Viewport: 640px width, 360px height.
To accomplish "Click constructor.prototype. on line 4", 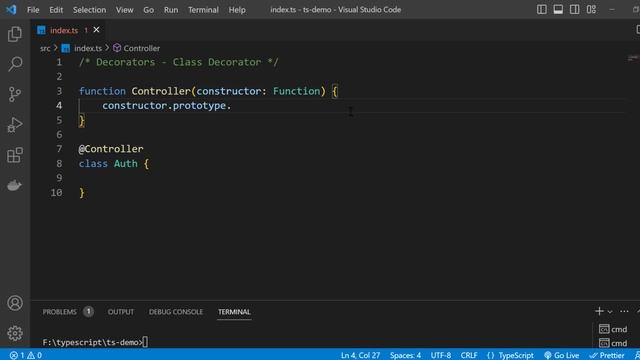I will pos(167,106).
